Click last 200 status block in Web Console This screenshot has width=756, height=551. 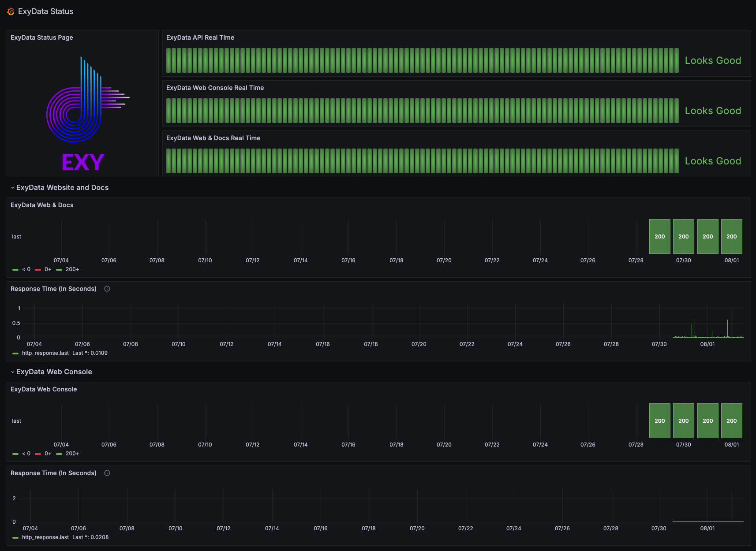tap(732, 421)
